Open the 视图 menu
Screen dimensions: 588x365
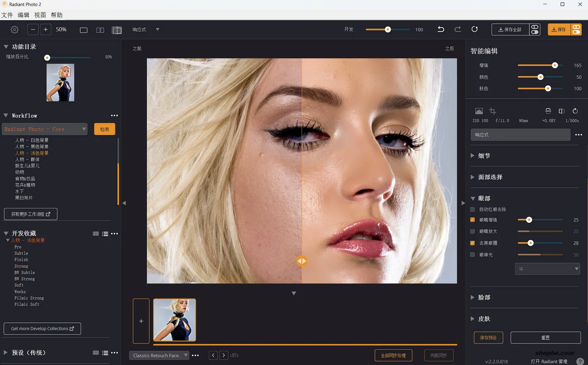tap(40, 15)
